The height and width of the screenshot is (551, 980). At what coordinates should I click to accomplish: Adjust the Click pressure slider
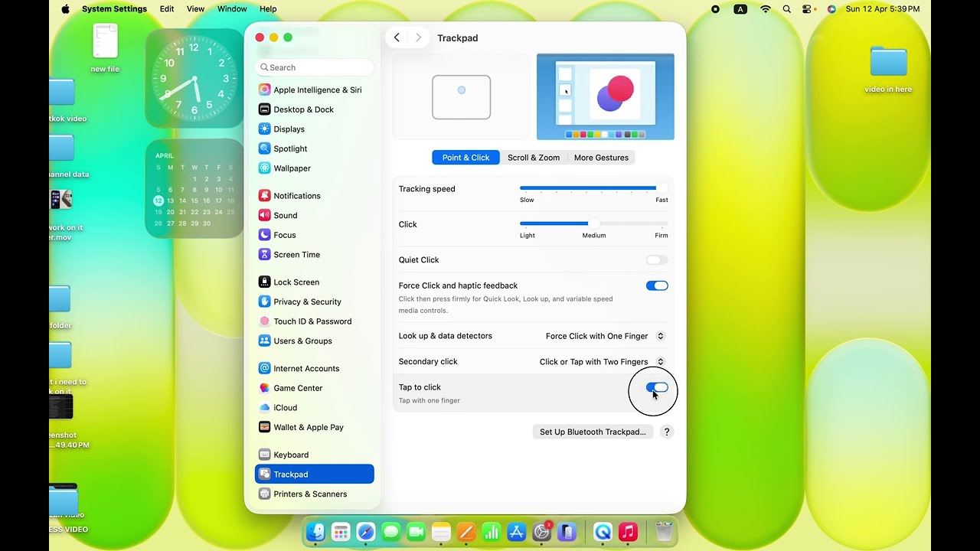(594, 223)
